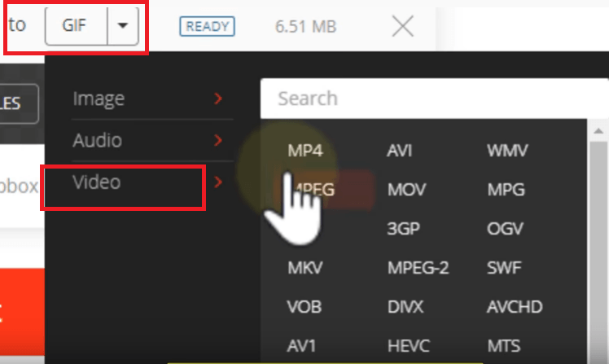Open the GIF format dropdown arrow
This screenshot has width=609, height=364.
[123, 25]
